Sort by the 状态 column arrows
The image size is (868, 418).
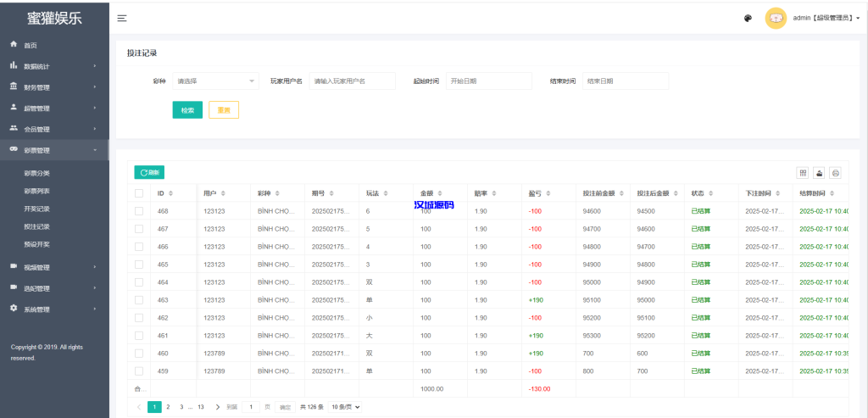[x=710, y=193]
